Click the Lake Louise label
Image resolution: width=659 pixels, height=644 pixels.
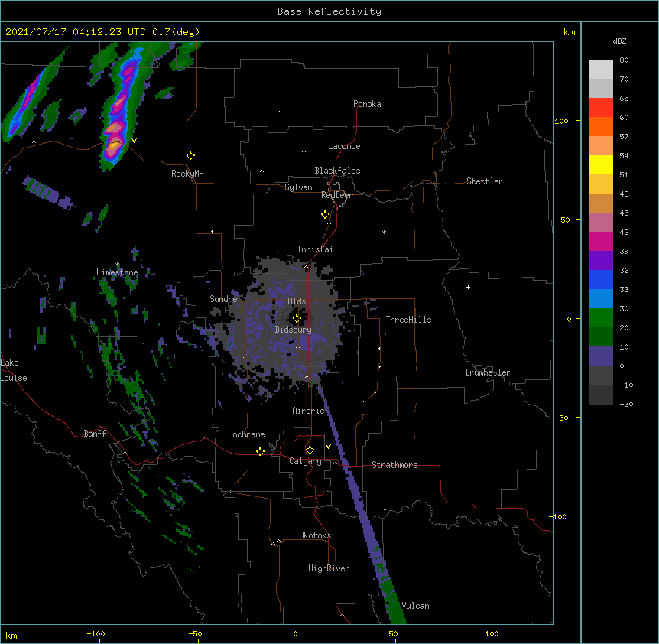[x=14, y=370]
